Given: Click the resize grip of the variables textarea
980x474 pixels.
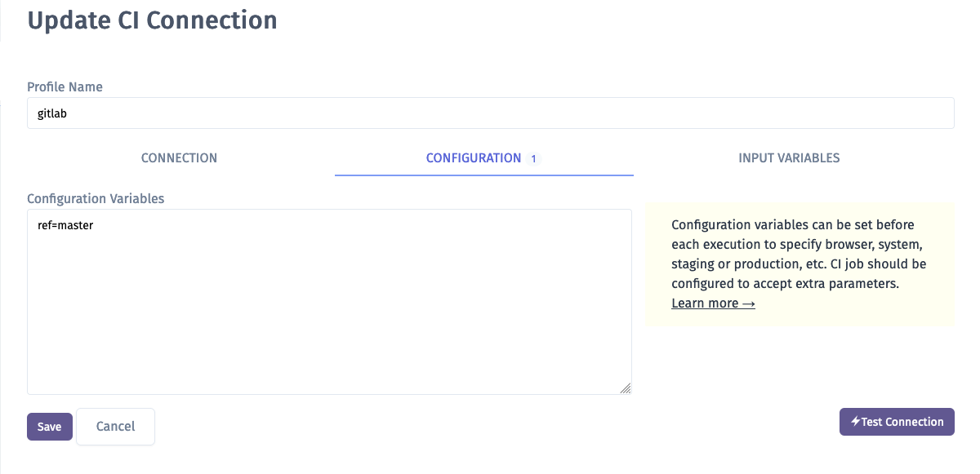Looking at the screenshot, I should [626, 388].
